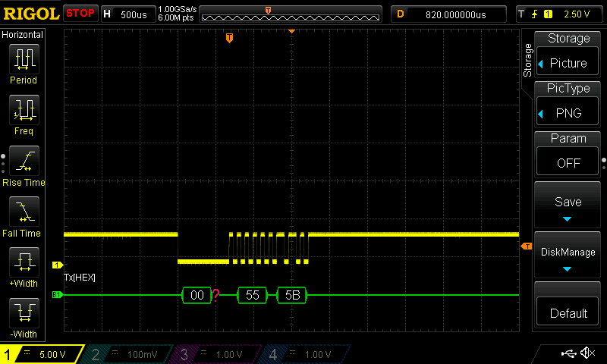The height and width of the screenshot is (364, 607).
Task: Click the B1 decode bus marker
Action: coord(58,295)
